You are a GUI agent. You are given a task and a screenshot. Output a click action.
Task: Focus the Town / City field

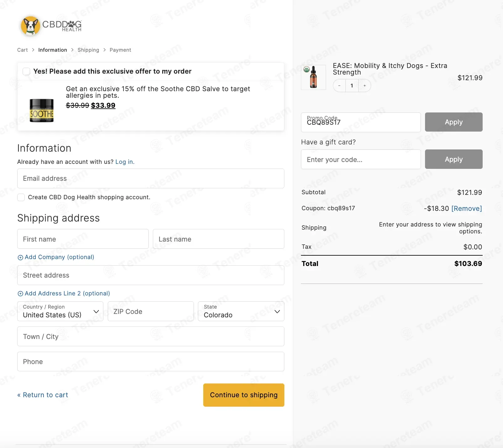coord(151,336)
